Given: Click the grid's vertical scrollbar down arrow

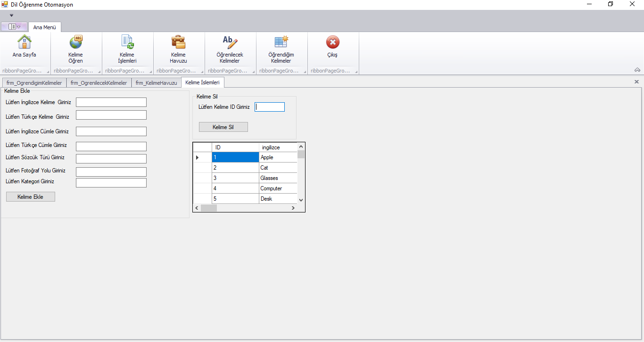Looking at the screenshot, I should [x=301, y=200].
